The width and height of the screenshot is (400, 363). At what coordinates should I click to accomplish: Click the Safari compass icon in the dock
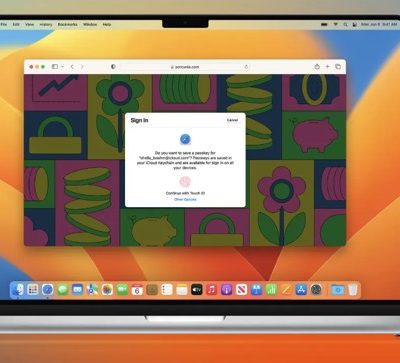pos(47,290)
